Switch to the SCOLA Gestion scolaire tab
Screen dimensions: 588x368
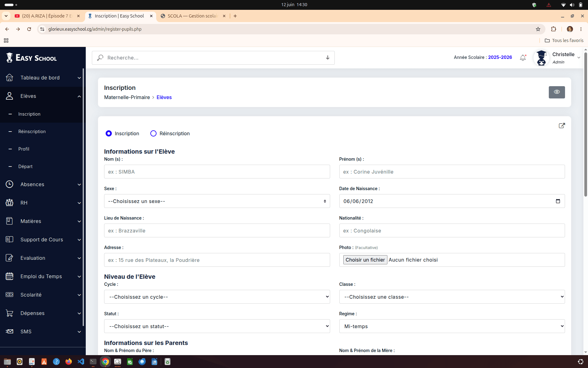pos(193,16)
